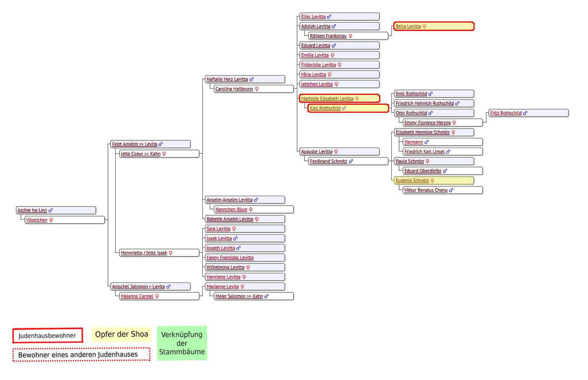Click the female icon after Emmy Florence Herzog
The height and width of the screenshot is (380, 588).
454,123
